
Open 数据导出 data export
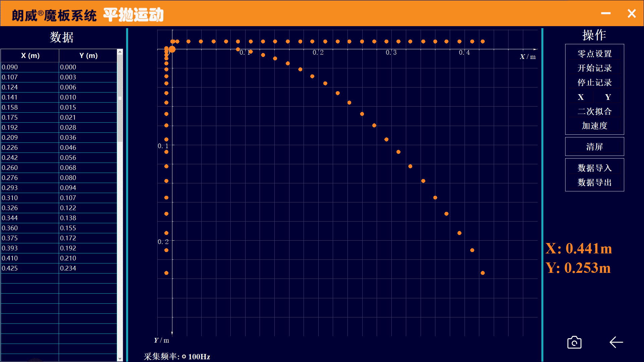pyautogui.click(x=594, y=182)
